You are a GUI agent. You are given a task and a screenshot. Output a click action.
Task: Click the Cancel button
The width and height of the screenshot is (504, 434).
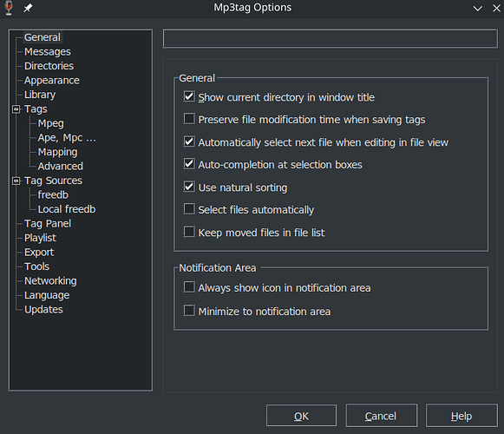[381, 416]
